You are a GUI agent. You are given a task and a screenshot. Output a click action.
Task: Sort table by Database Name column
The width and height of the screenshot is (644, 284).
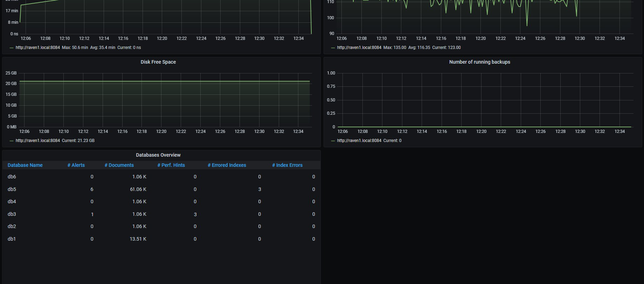(25, 165)
